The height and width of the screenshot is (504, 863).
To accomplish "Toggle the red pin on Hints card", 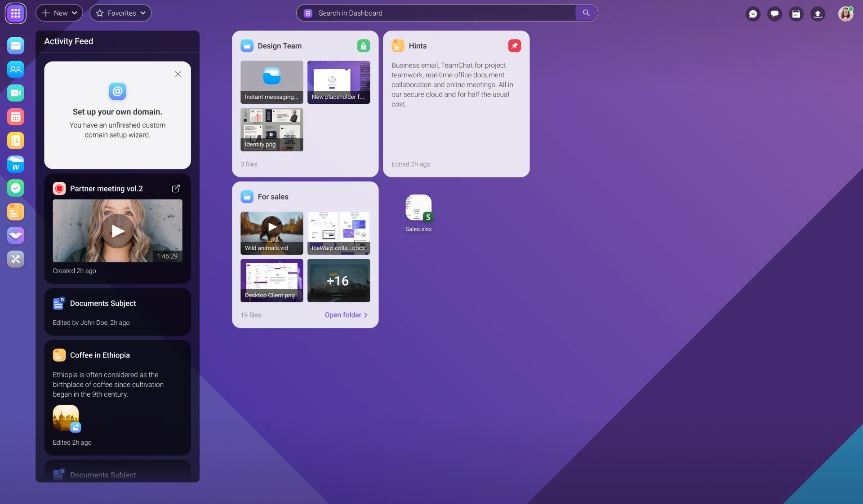I will pyautogui.click(x=514, y=45).
